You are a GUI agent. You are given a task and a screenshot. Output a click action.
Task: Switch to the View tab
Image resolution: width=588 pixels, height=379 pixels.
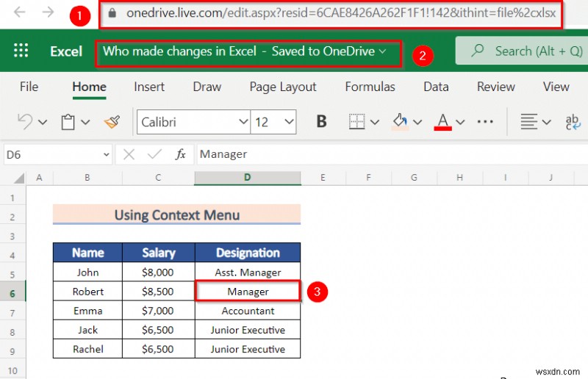[556, 87]
